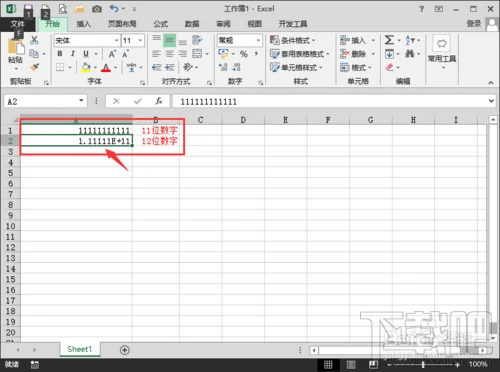The height and width of the screenshot is (372, 500).
Task: Click the print preview icon in quick access toolbar
Action: click(63, 9)
